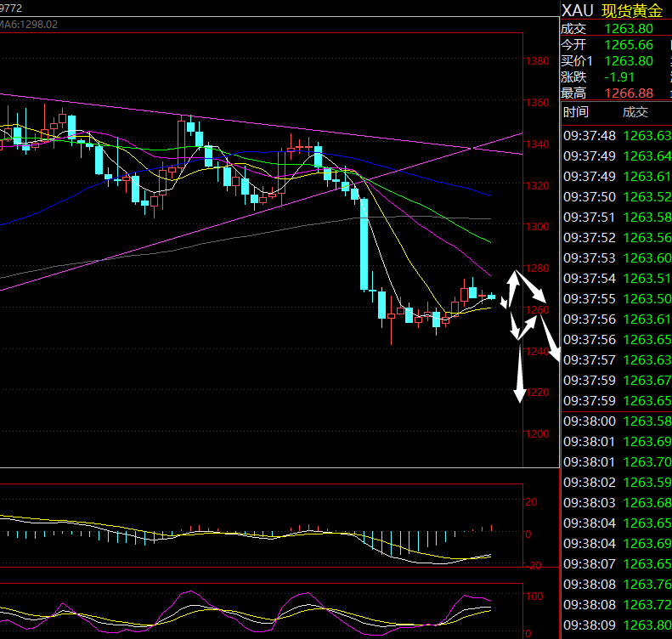Click the XAU symbol title

[578, 10]
